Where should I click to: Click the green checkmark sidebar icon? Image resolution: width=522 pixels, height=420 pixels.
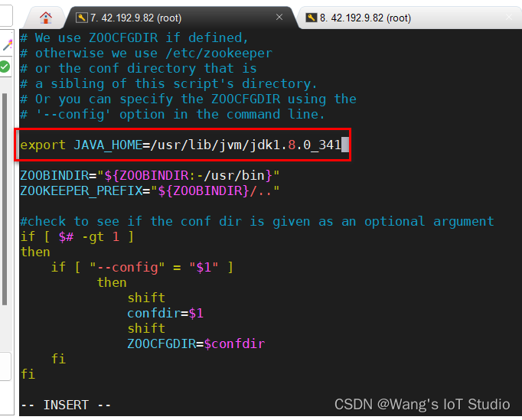tap(5, 67)
